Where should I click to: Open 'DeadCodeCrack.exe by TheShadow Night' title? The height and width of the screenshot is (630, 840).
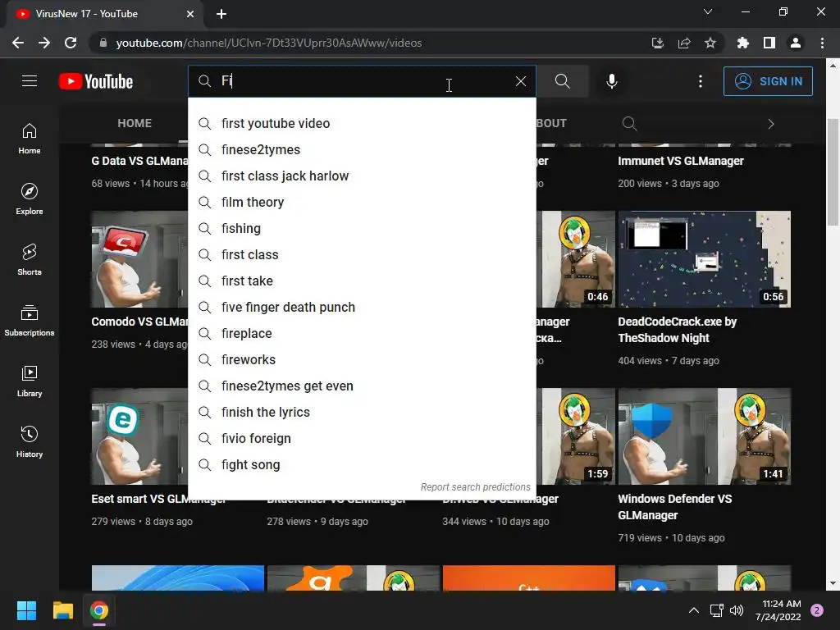click(677, 330)
